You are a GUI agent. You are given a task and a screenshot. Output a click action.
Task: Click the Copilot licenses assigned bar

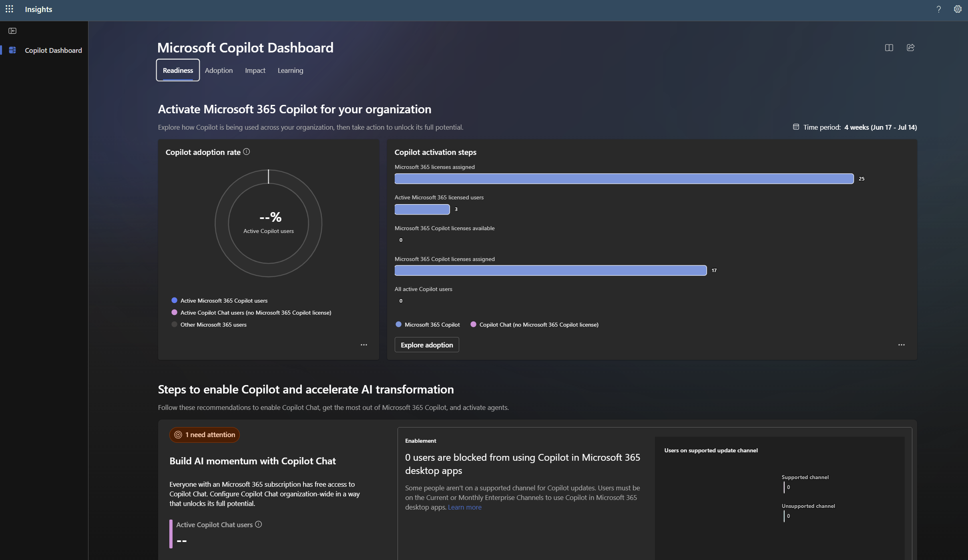pyautogui.click(x=550, y=271)
